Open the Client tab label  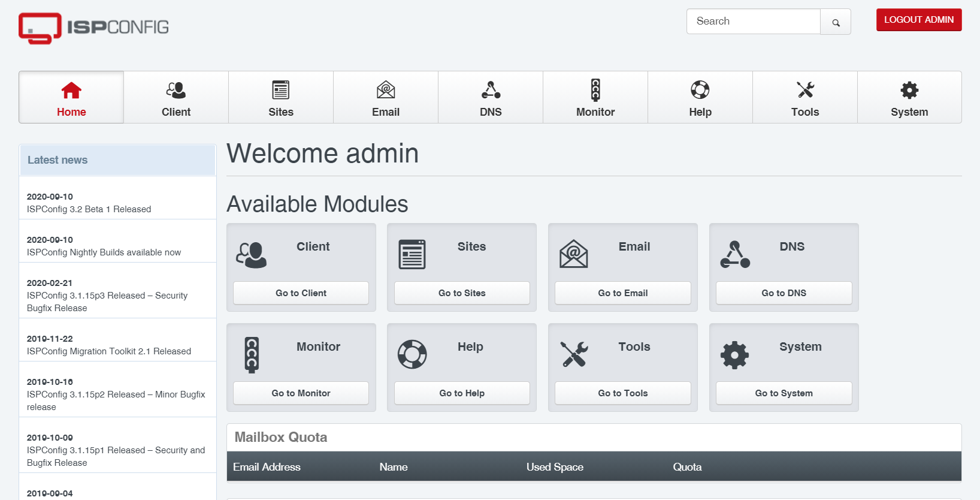(x=176, y=112)
